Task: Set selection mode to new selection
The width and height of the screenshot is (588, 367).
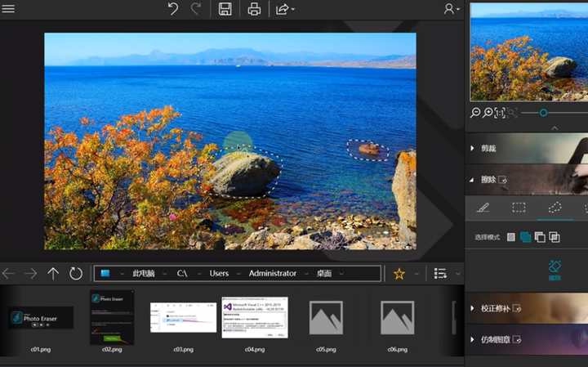Action: [x=511, y=237]
